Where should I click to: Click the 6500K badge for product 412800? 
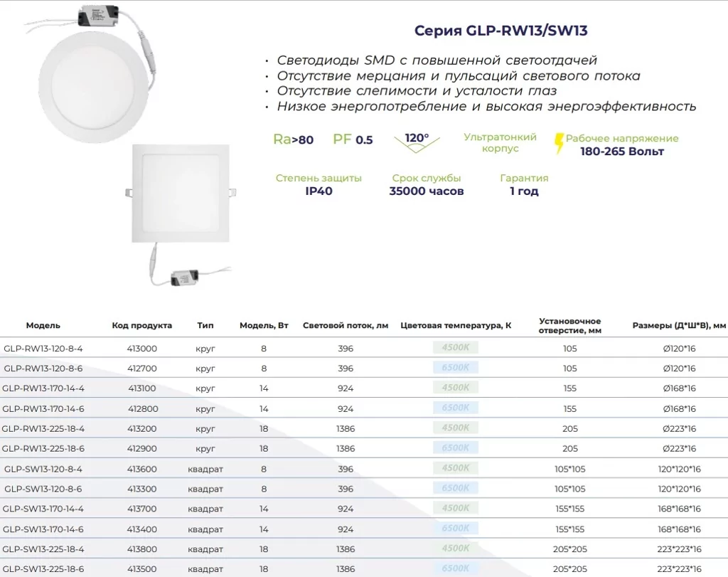[455, 408]
